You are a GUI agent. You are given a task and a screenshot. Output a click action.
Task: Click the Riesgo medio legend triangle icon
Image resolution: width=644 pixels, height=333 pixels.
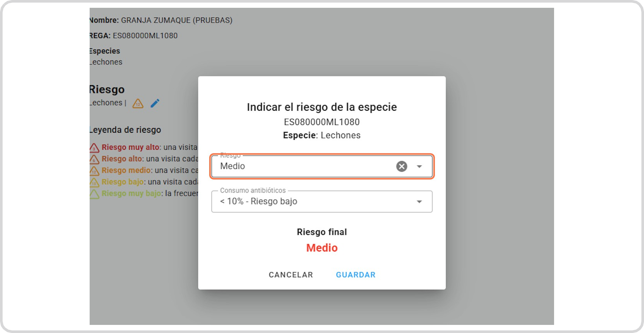(x=94, y=171)
